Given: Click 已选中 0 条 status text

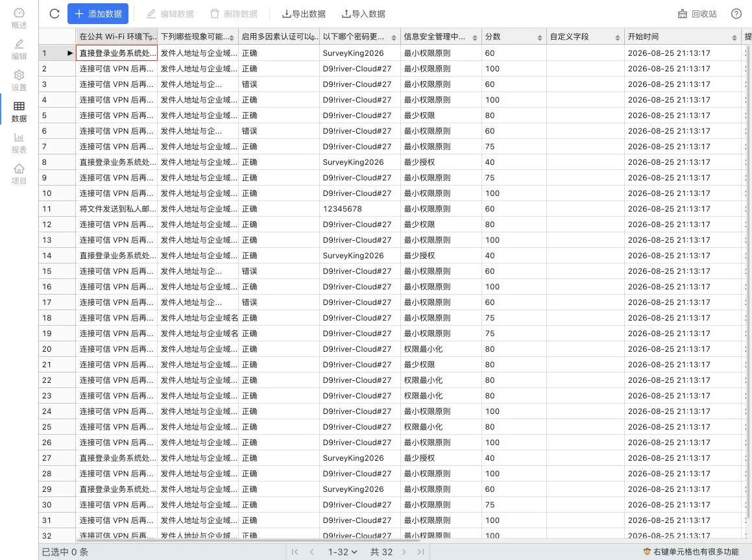Looking at the screenshot, I should pyautogui.click(x=65, y=552).
